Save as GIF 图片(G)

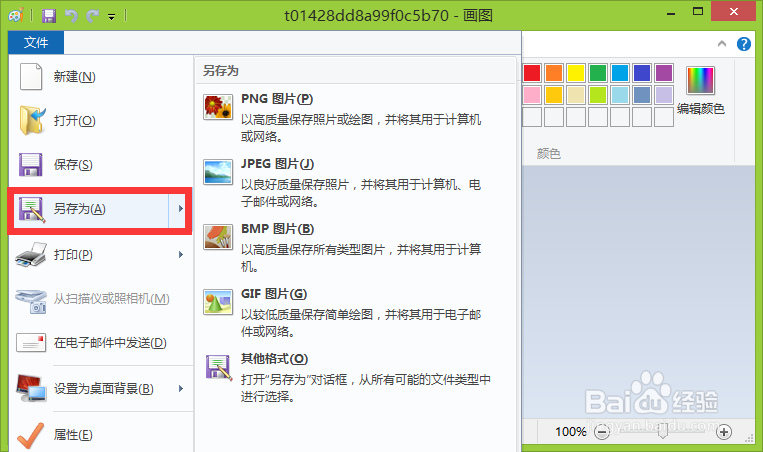[x=355, y=312]
